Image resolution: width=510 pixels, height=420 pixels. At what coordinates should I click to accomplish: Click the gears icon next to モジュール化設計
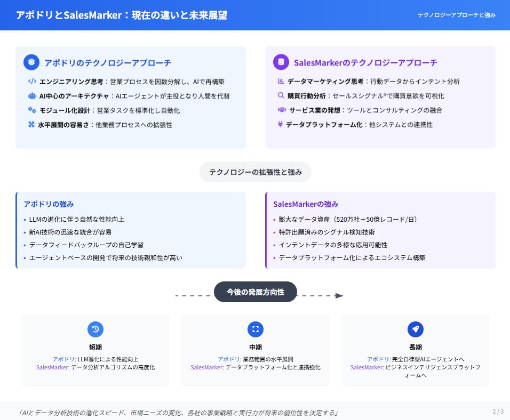(x=32, y=110)
